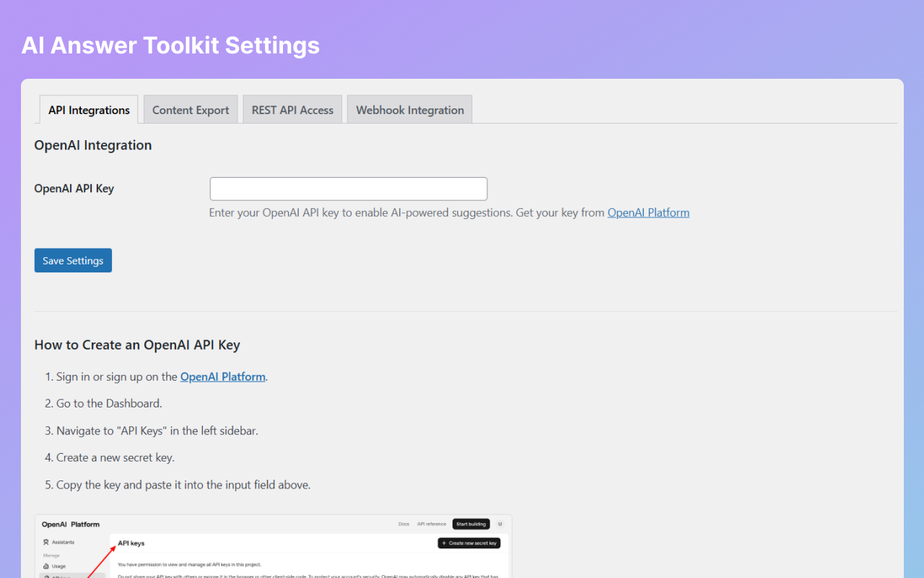The height and width of the screenshot is (578, 924).
Task: Click Start building in the tutorial screenshot
Action: coord(471,524)
